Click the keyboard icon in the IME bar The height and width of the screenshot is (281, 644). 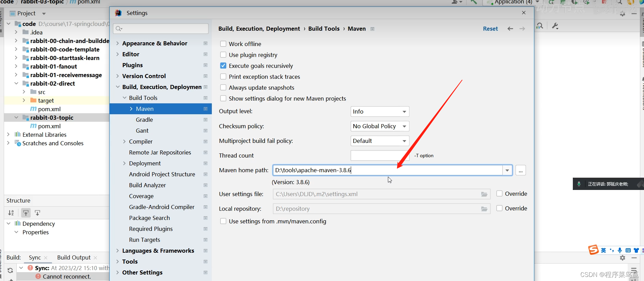pos(628,250)
